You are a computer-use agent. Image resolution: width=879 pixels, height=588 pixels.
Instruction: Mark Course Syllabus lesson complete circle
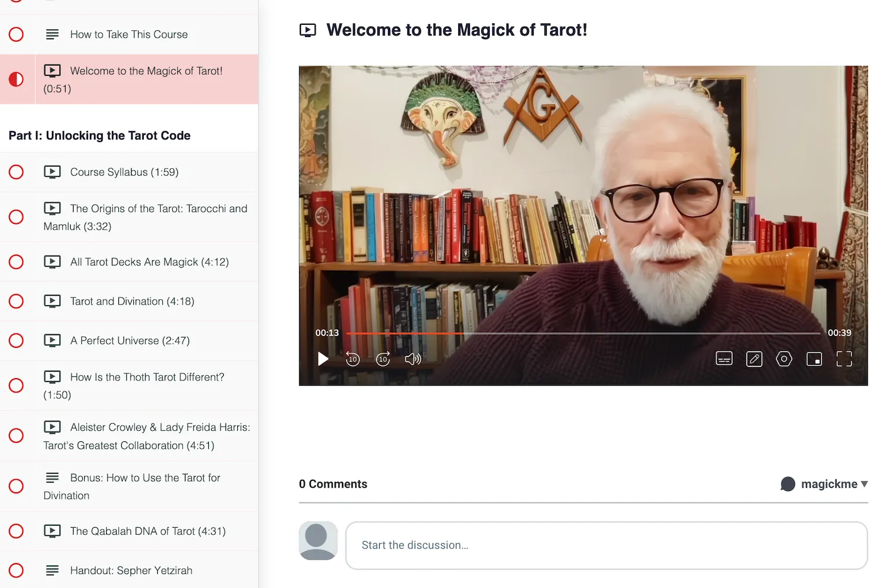tap(16, 172)
